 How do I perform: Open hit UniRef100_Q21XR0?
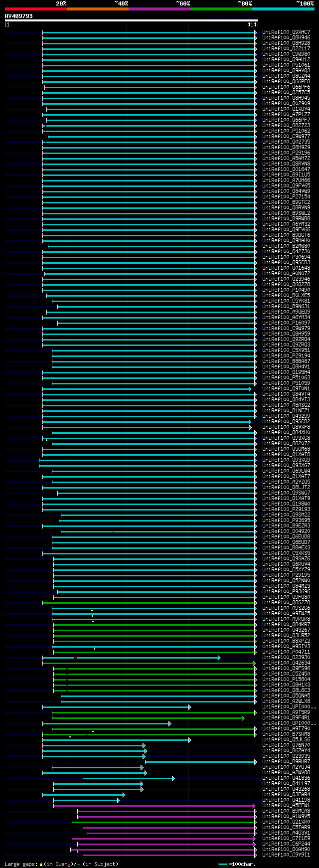coord(286,822)
